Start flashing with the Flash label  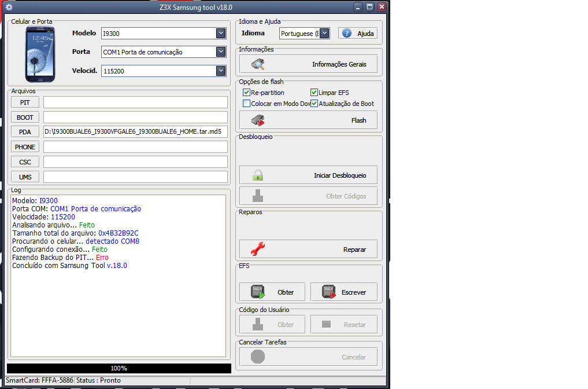coord(358,120)
